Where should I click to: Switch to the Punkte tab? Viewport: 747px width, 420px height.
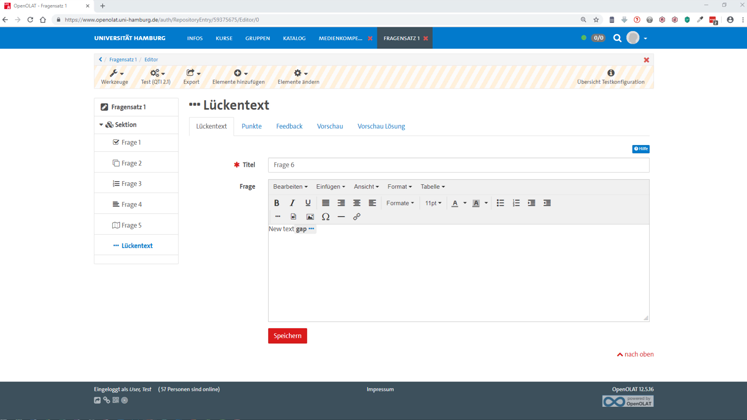[251, 126]
